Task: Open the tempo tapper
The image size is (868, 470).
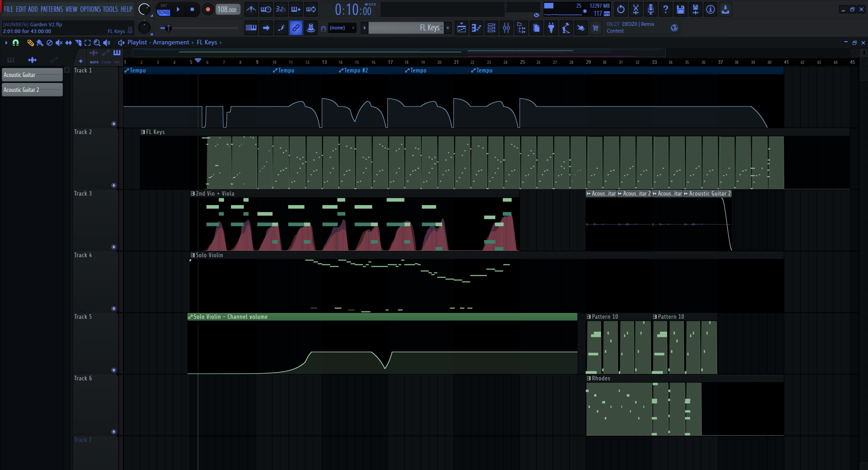Action: (x=566, y=28)
